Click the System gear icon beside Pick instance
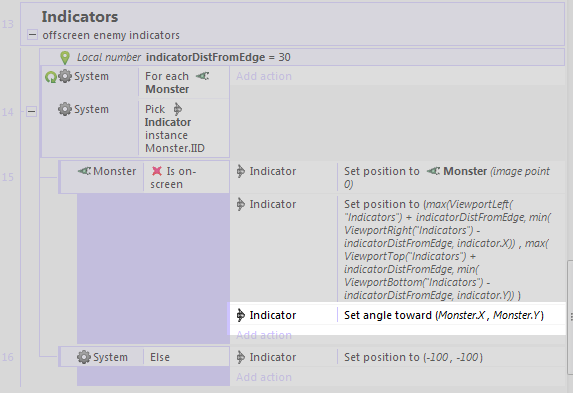The image size is (573, 393). click(65, 109)
